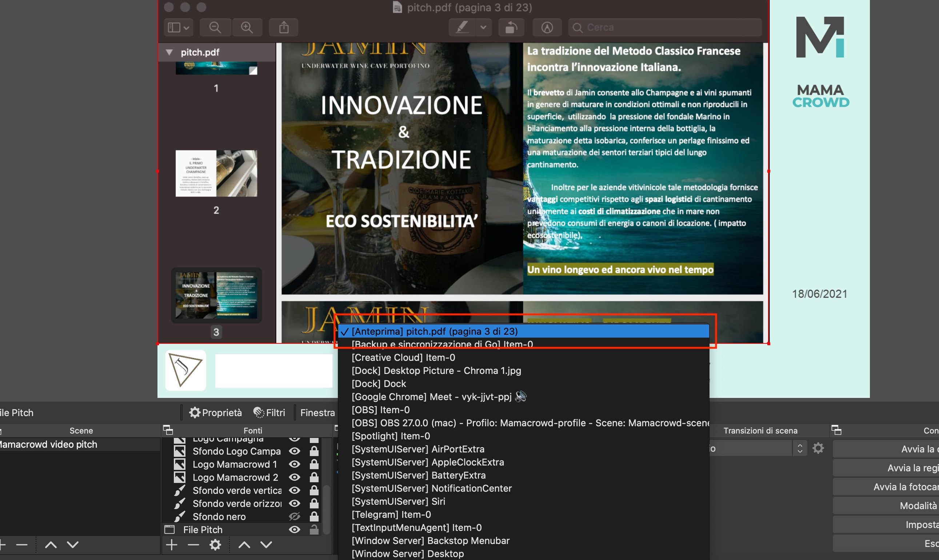Hide Sfondo verde orizzo source
Viewport: 939px width, 560px height.
click(295, 503)
